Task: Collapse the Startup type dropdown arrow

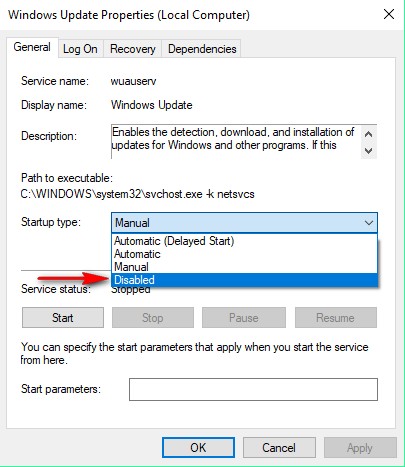Action: tap(369, 223)
